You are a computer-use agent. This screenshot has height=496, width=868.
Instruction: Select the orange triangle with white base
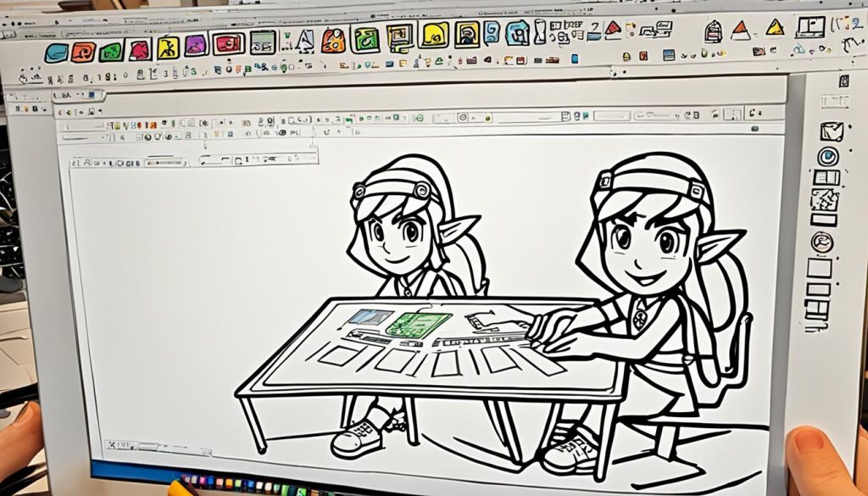(x=740, y=31)
